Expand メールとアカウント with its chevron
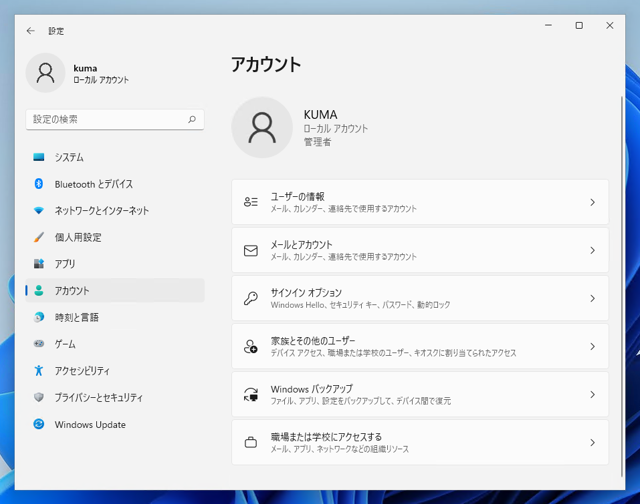The height and width of the screenshot is (504, 640). 593,250
